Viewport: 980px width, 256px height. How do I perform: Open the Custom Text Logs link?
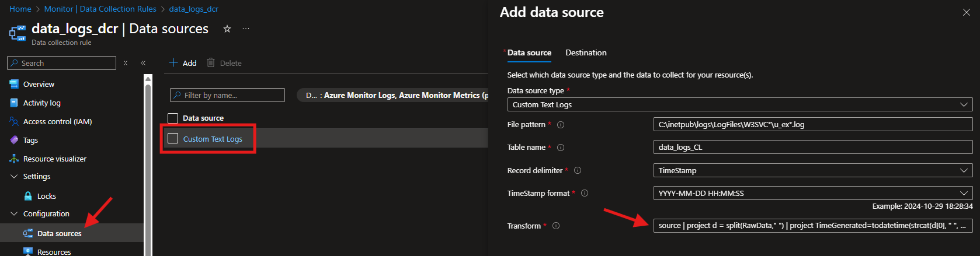(213, 139)
